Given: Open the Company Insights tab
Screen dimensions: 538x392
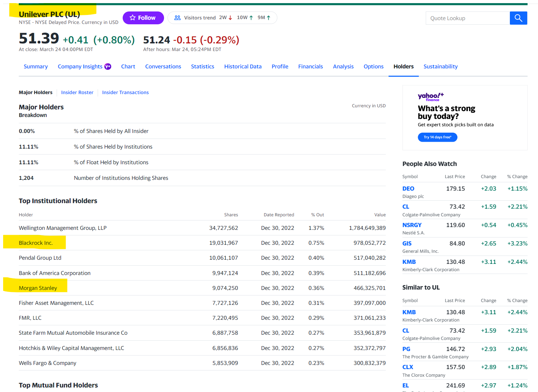Looking at the screenshot, I should [x=80, y=66].
